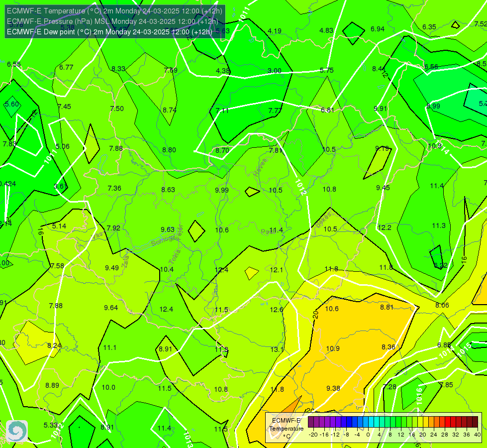487x448 pixels.
Task: Click the dew point value 13.1
Action: (x=277, y=349)
